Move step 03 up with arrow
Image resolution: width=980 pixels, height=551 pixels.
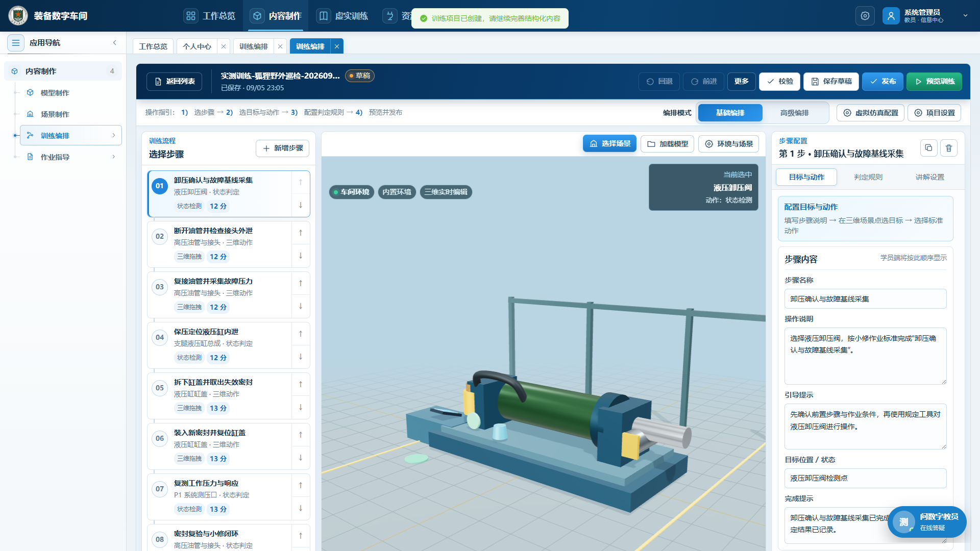pos(301,283)
